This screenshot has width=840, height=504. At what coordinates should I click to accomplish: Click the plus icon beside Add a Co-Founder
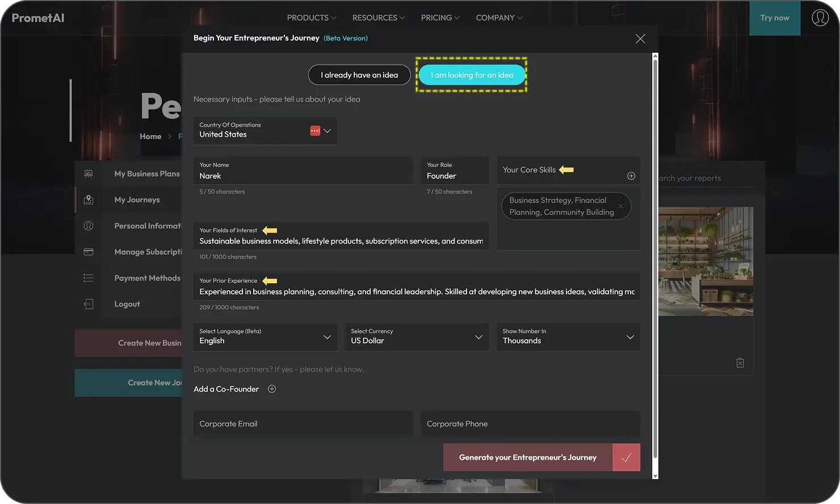point(272,389)
